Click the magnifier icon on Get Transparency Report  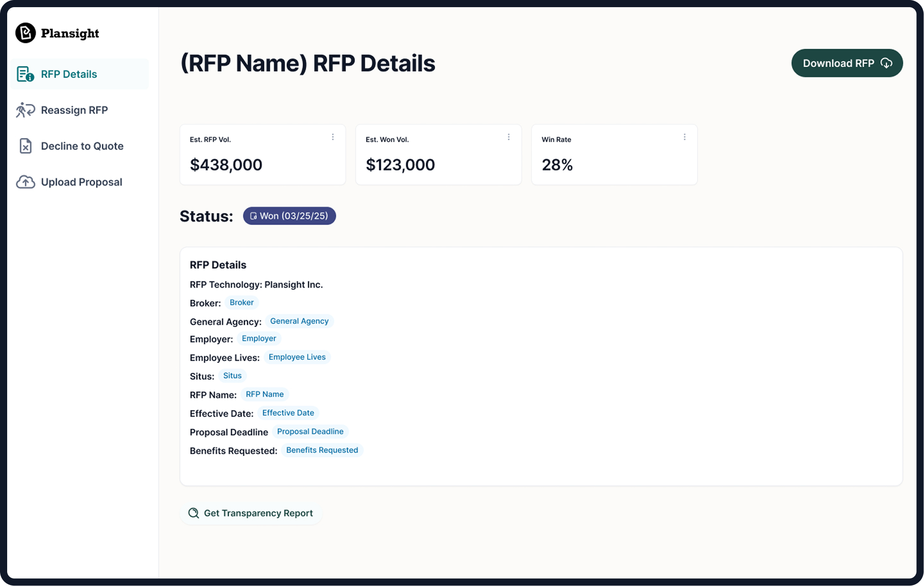[x=193, y=513]
